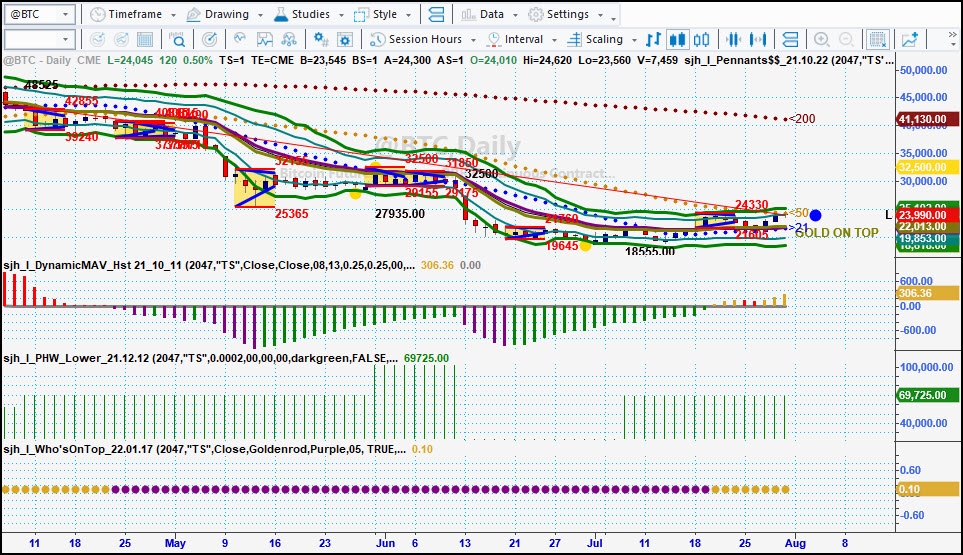Click the gear with hash icon
963x555 pixels.
(321, 39)
